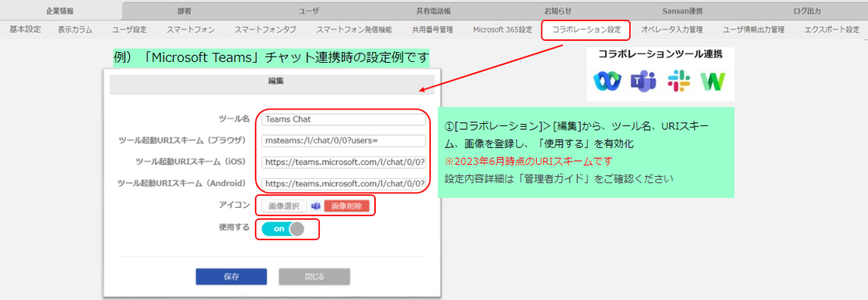Click the iOS URI scheme input field
868x300 pixels.
[343, 162]
